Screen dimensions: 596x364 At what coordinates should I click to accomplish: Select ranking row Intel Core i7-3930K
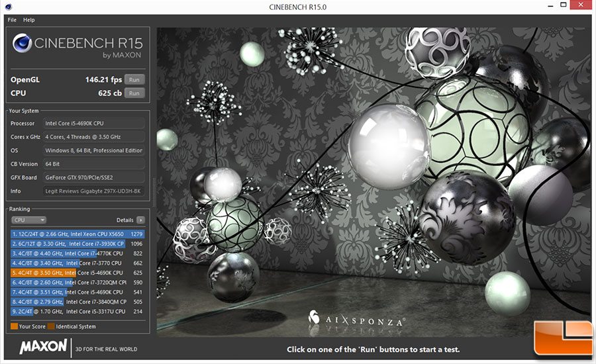pyautogui.click(x=77, y=244)
